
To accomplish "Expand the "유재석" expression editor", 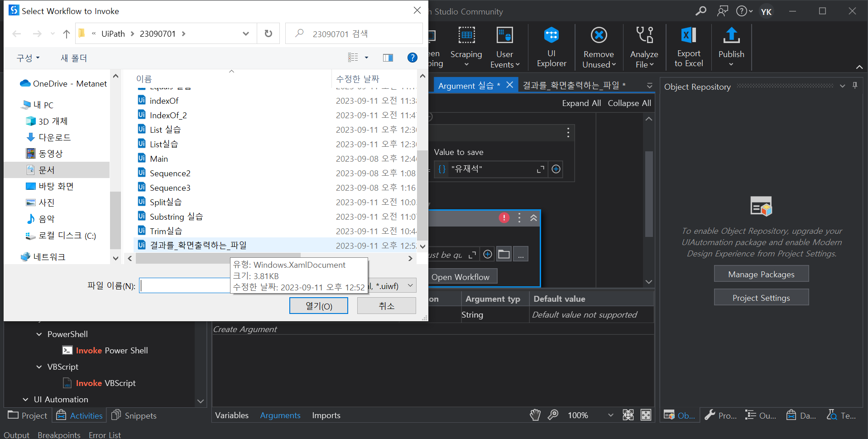I will point(540,169).
